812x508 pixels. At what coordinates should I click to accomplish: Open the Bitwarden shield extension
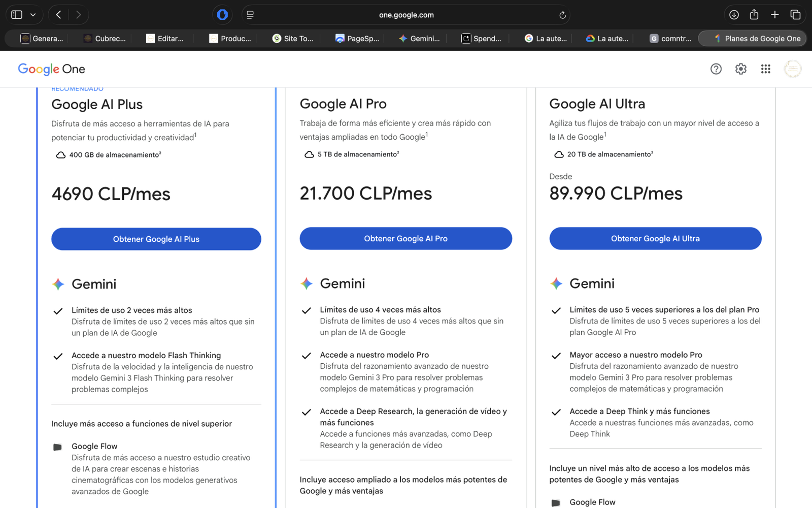[222, 15]
